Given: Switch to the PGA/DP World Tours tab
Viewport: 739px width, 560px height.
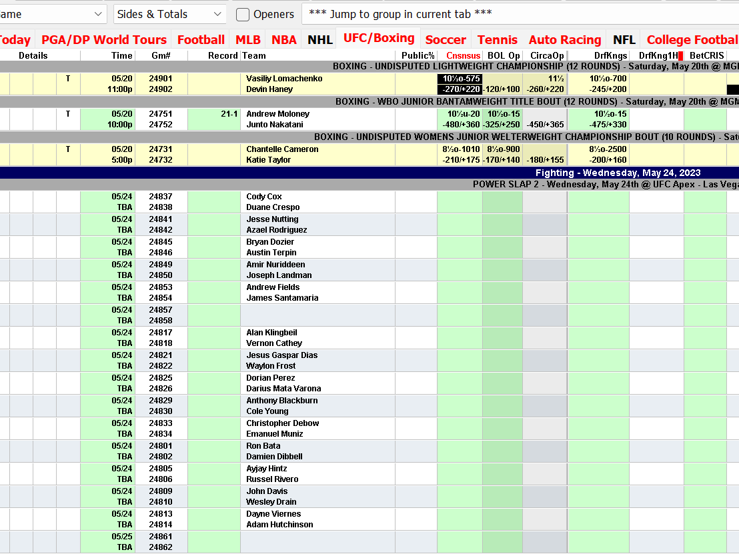Looking at the screenshot, I should click(103, 39).
